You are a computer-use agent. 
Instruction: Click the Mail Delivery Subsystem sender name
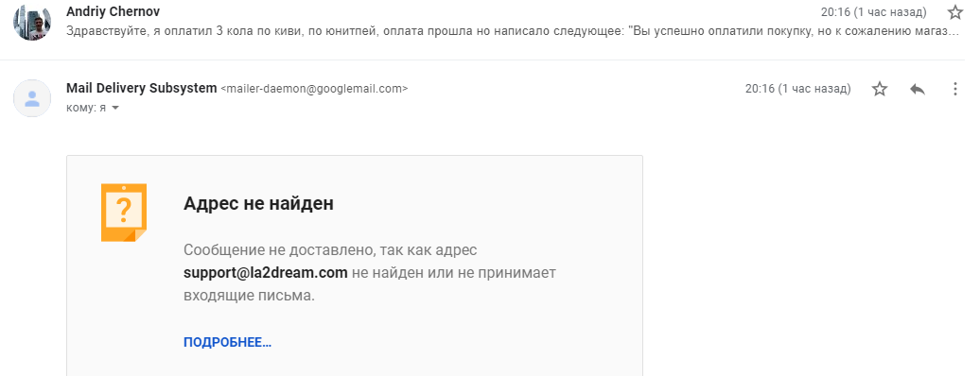pos(141,88)
